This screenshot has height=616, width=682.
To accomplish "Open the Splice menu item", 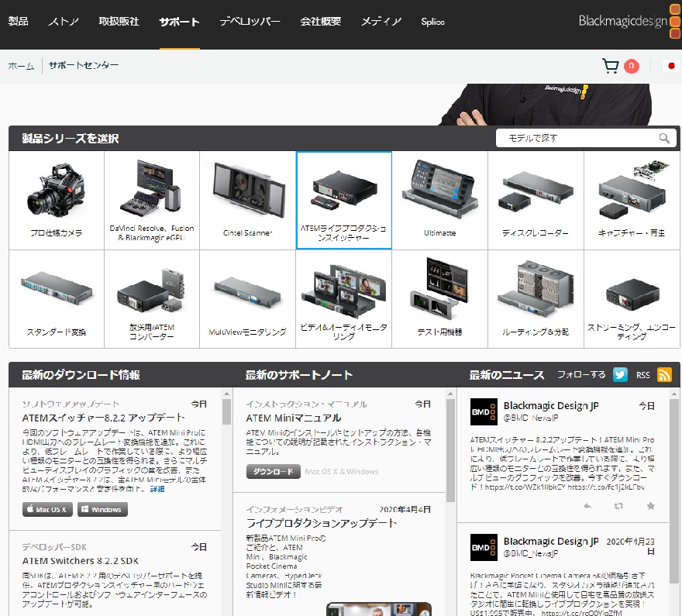I will coord(432,21).
